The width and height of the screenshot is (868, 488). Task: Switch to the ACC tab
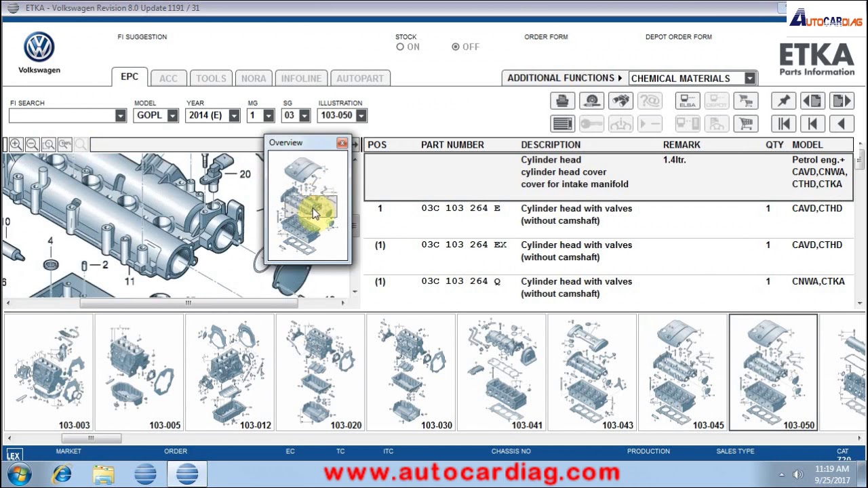coord(168,79)
